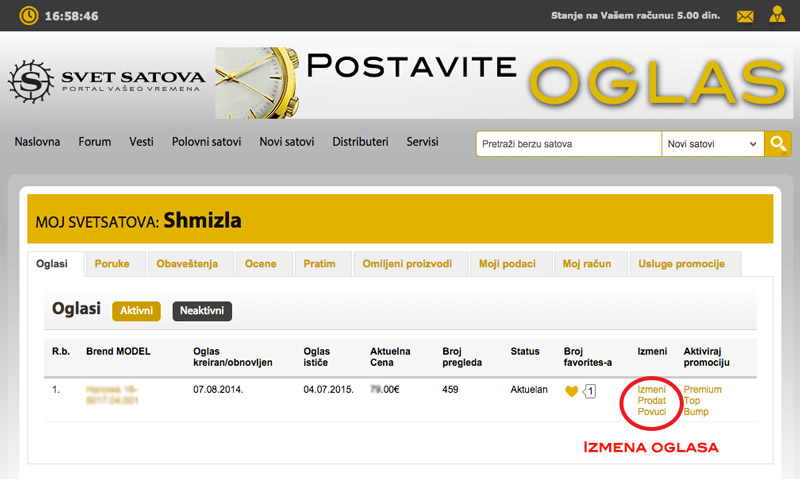
Task: Open Polovni satovi in navigation
Action: pos(206,142)
